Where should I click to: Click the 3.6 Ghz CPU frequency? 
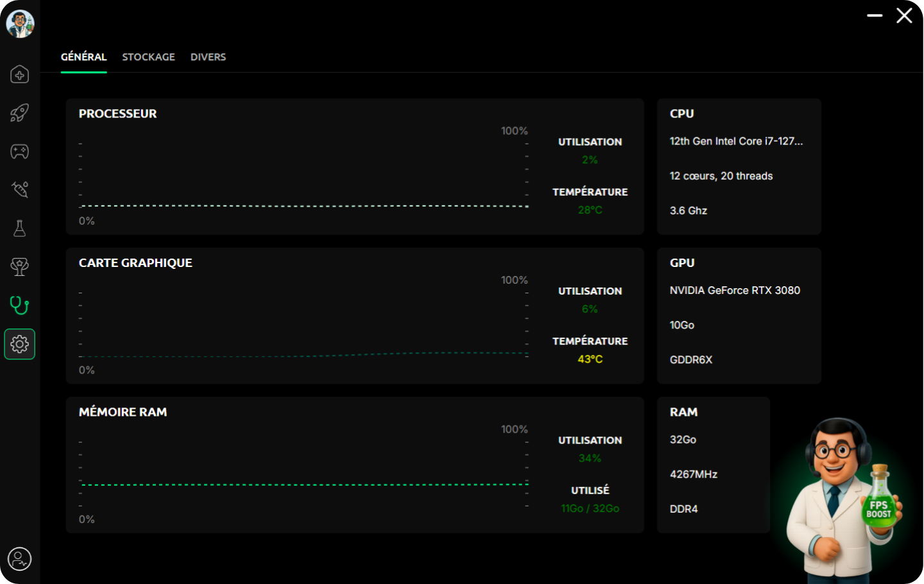[x=689, y=210]
